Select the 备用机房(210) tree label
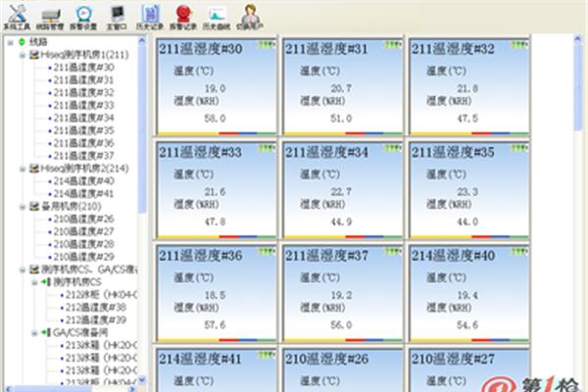Viewport: 588px width, 392px height. pos(72,207)
